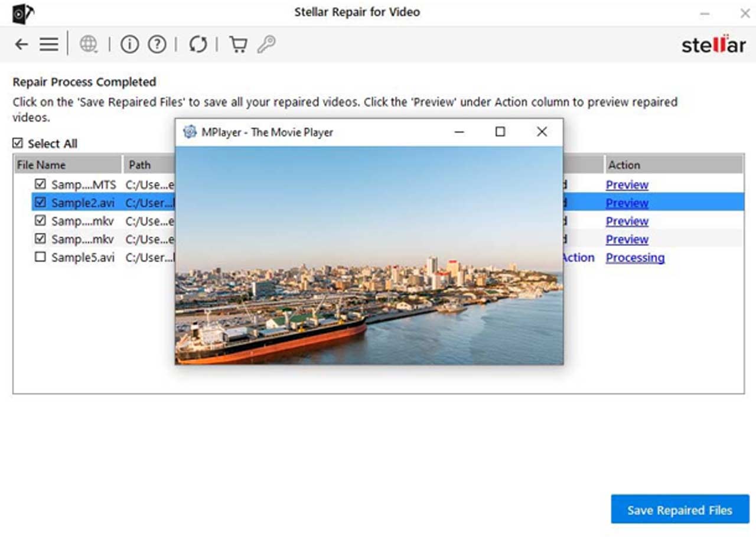
Task: Close the MPlayer movie player window
Action: 542,132
